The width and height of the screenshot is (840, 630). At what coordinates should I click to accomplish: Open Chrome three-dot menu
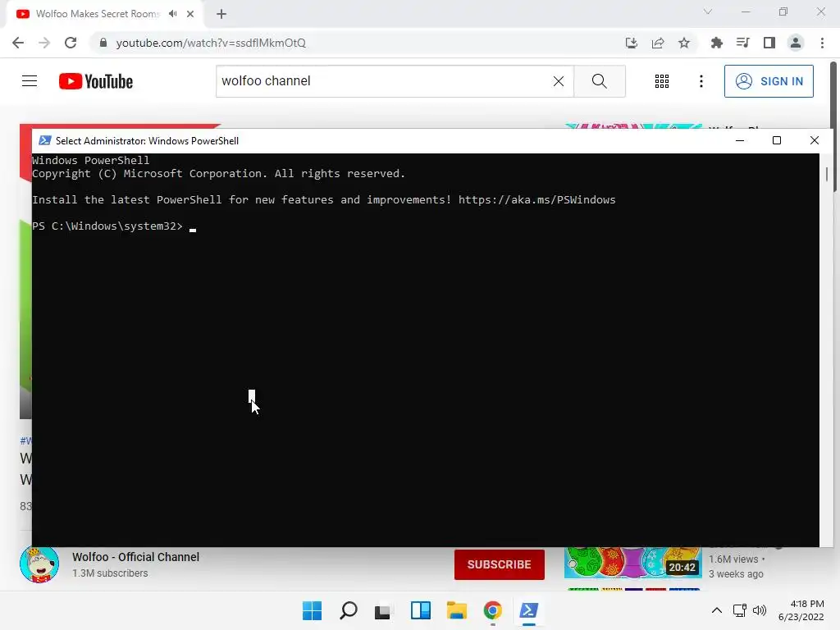[x=822, y=43]
